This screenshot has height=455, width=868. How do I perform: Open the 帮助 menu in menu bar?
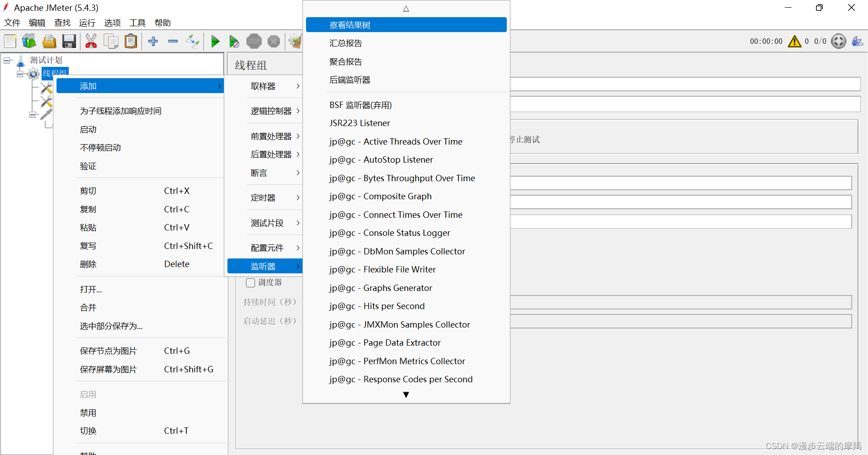click(163, 23)
